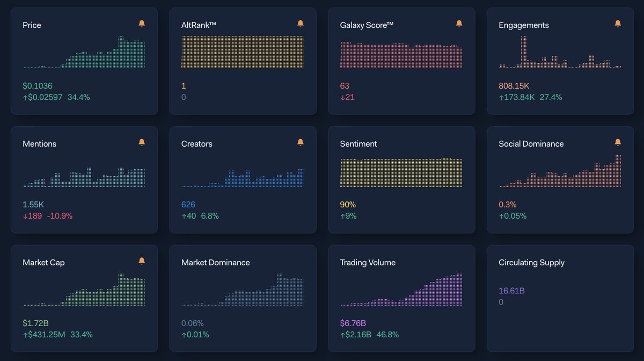The width and height of the screenshot is (644, 361).
Task: Open the Price chart sparkline
Action: (84, 52)
